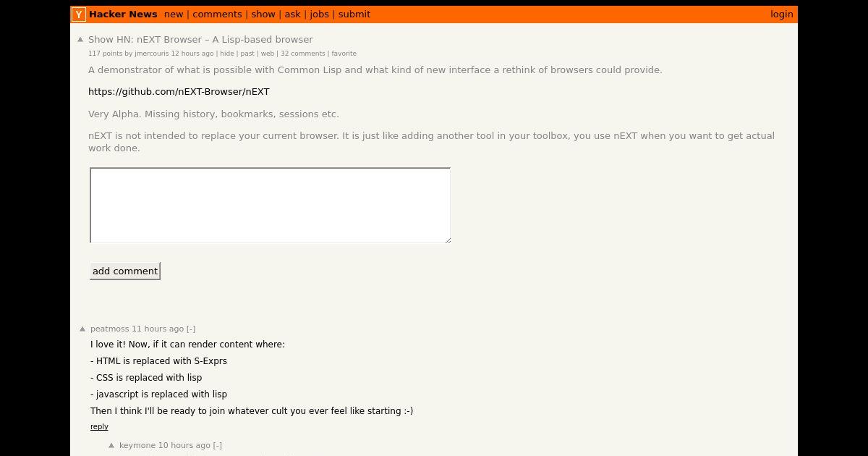Open the 'jobs' page
Viewport: 868px width, 456px height.
(319, 14)
